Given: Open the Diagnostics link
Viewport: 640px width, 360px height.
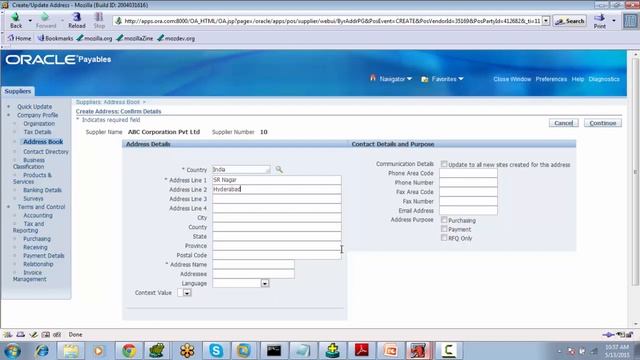Looking at the screenshot, I should click(604, 79).
